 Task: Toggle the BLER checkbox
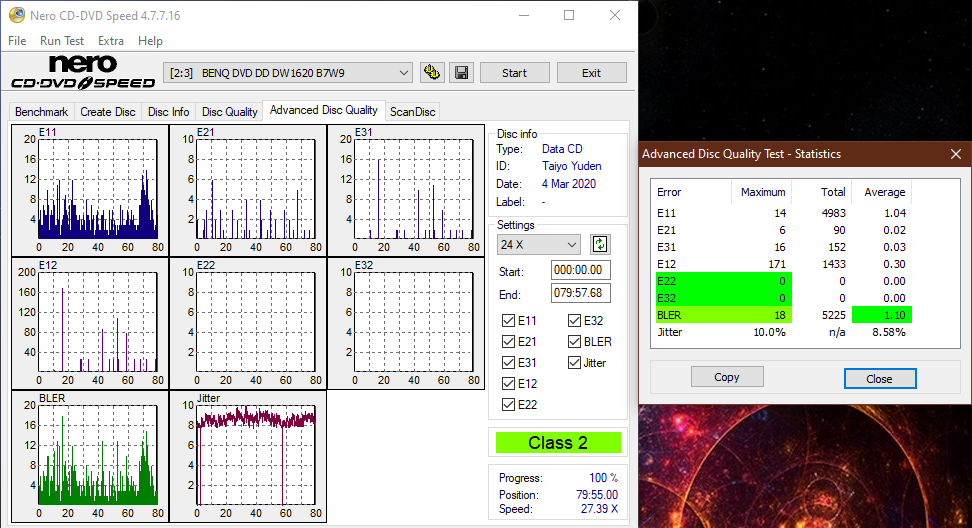tap(574, 341)
